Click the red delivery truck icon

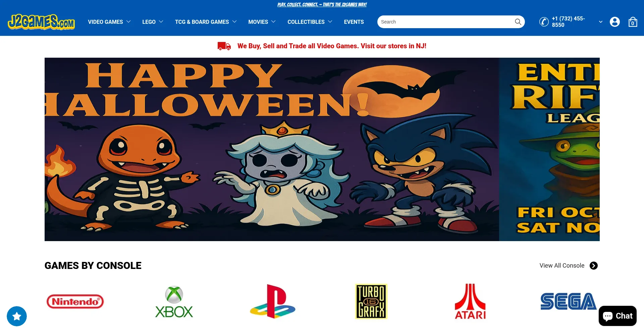pyautogui.click(x=224, y=46)
